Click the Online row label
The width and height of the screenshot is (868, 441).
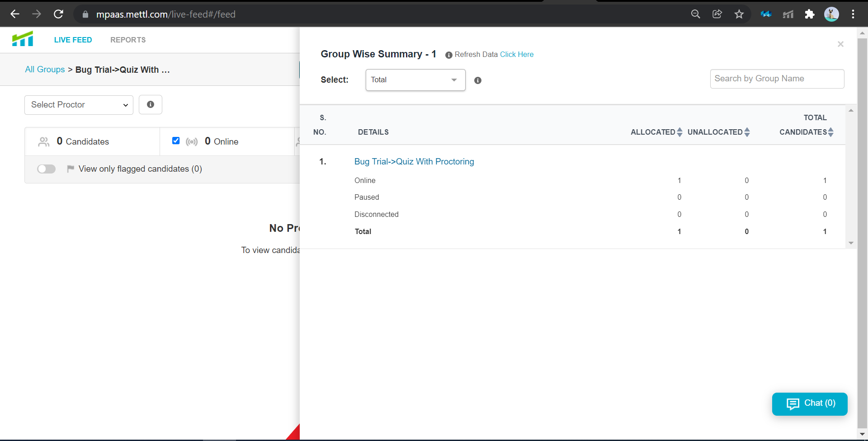[x=365, y=180]
